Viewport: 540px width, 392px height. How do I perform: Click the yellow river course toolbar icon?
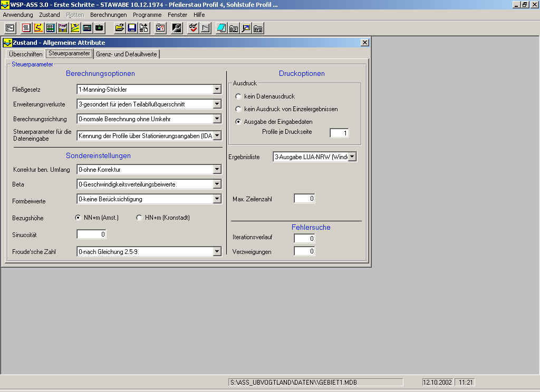(x=38, y=28)
